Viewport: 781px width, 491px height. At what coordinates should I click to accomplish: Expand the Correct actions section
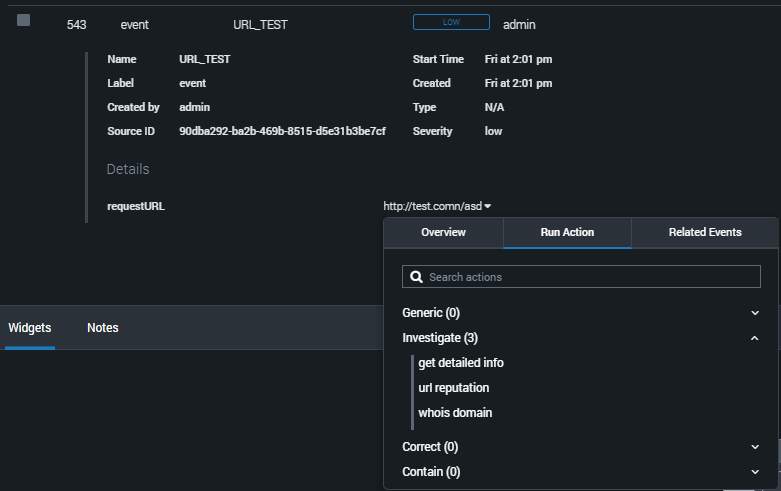pos(754,447)
